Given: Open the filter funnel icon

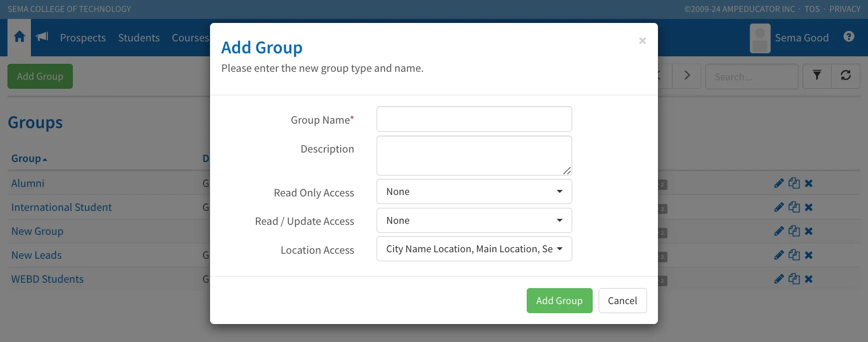Looking at the screenshot, I should (x=817, y=76).
